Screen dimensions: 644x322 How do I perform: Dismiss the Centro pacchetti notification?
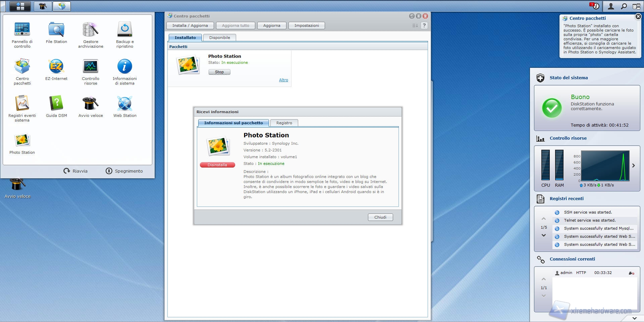[x=638, y=16]
